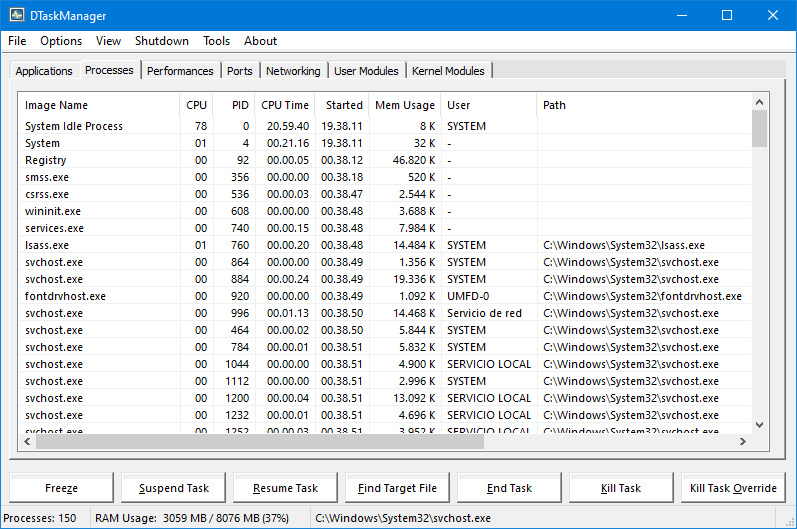Select the smss.exe process
797x529 pixels.
[x=385, y=177]
